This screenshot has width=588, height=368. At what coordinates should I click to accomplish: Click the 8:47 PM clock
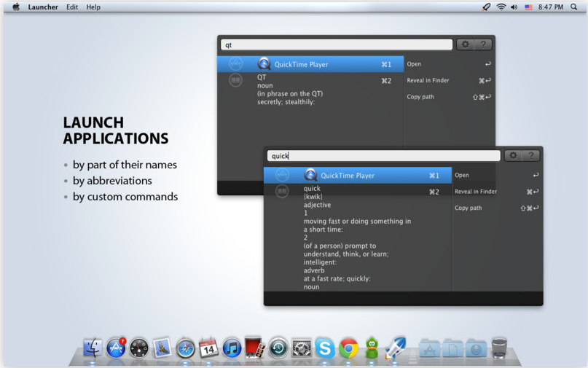click(x=551, y=7)
